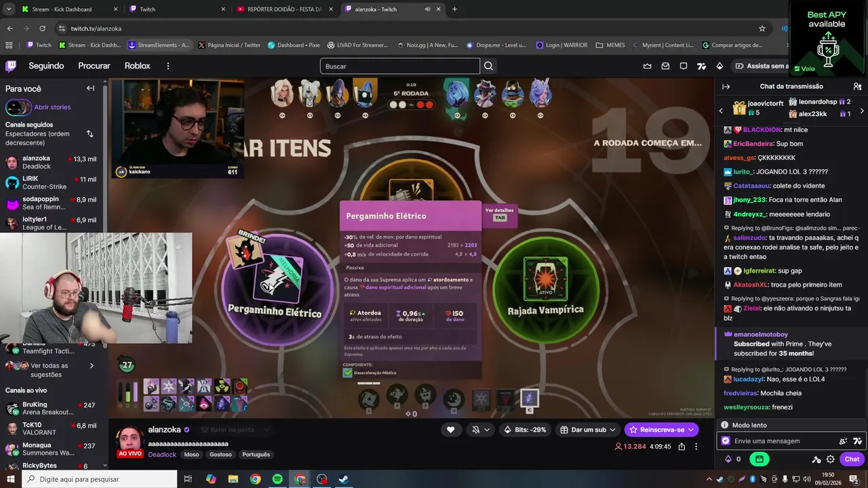Open the notifications inbox icon
868x488 pixels.
pos(665,66)
